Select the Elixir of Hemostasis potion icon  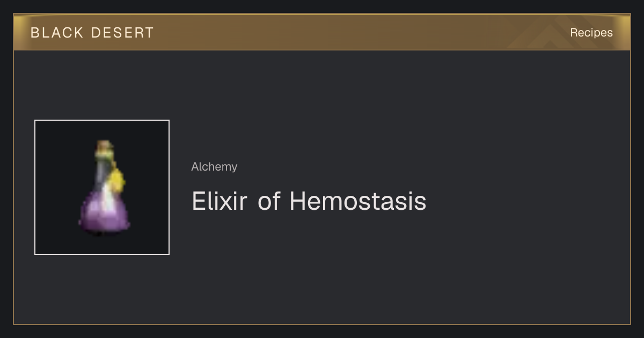tap(102, 187)
